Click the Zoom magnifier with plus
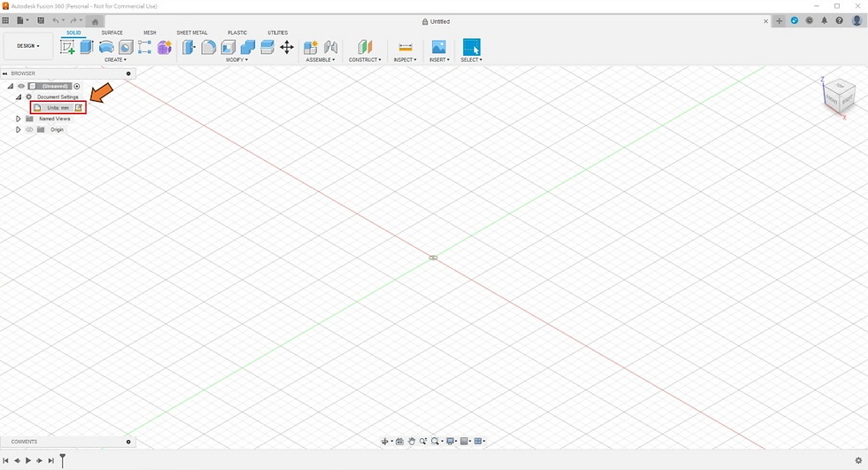 click(423, 442)
